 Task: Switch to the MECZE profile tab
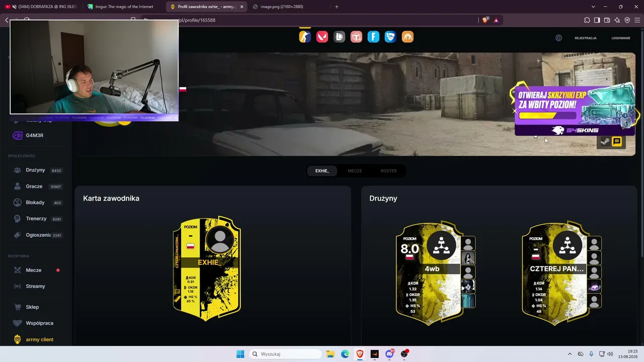point(355,171)
